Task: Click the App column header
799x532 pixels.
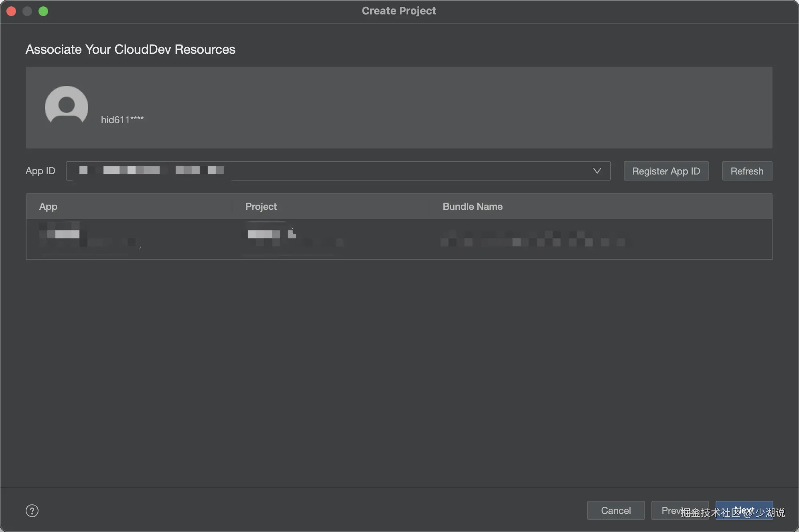Action: click(x=48, y=207)
